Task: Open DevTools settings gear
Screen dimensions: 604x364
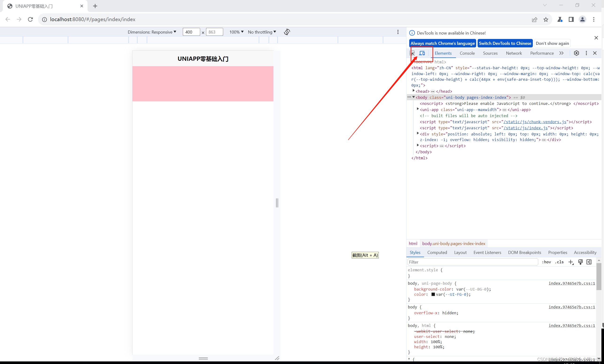Action: point(576,53)
